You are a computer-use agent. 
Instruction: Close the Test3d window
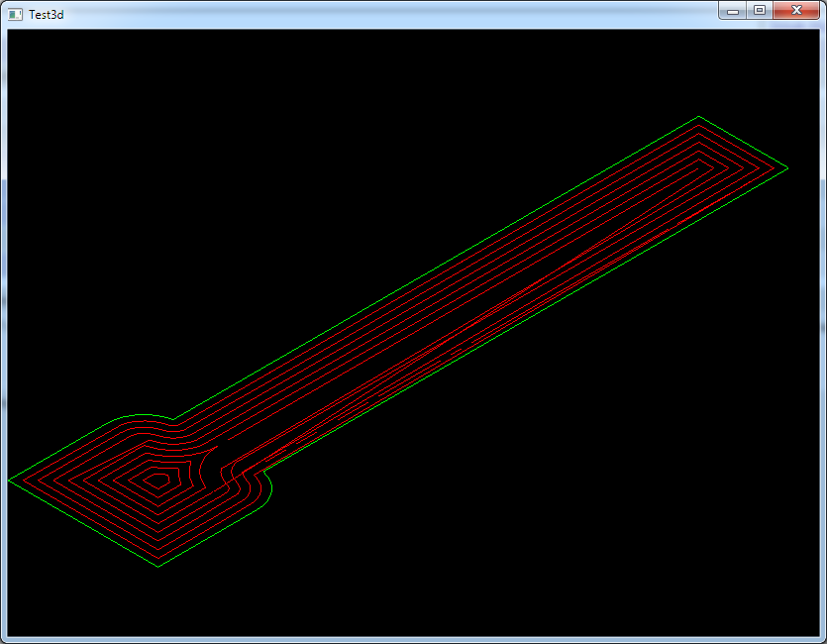pyautogui.click(x=796, y=10)
